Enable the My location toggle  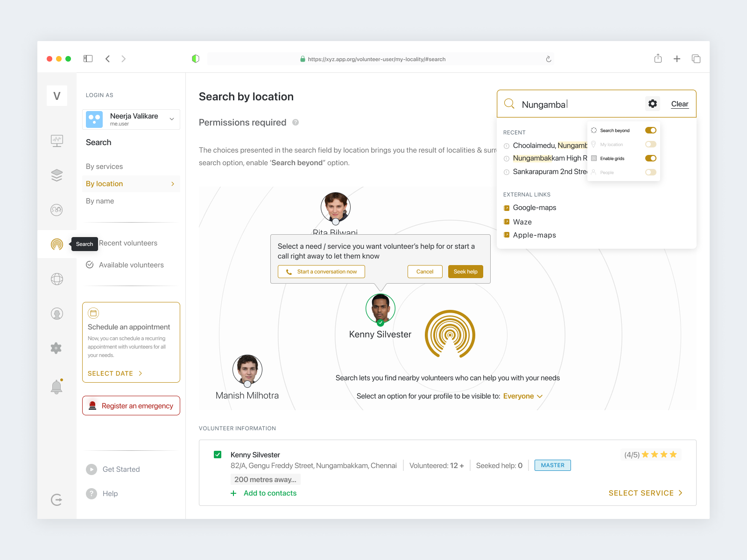pos(650,144)
